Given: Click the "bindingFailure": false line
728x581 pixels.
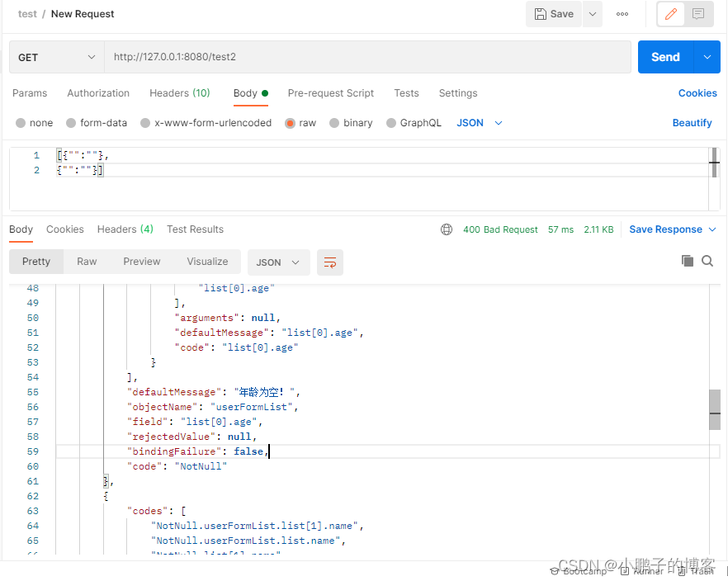Looking at the screenshot, I should (x=198, y=451).
